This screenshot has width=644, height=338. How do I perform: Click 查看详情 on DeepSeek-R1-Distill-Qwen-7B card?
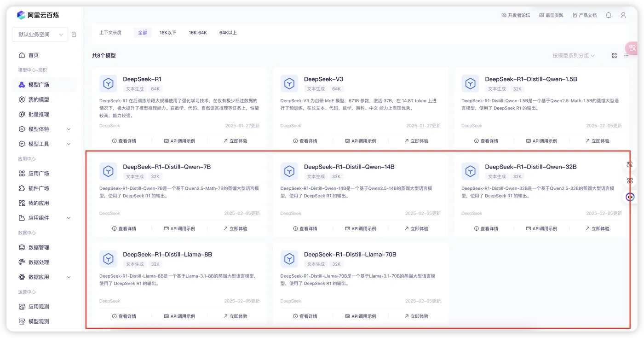(x=124, y=228)
